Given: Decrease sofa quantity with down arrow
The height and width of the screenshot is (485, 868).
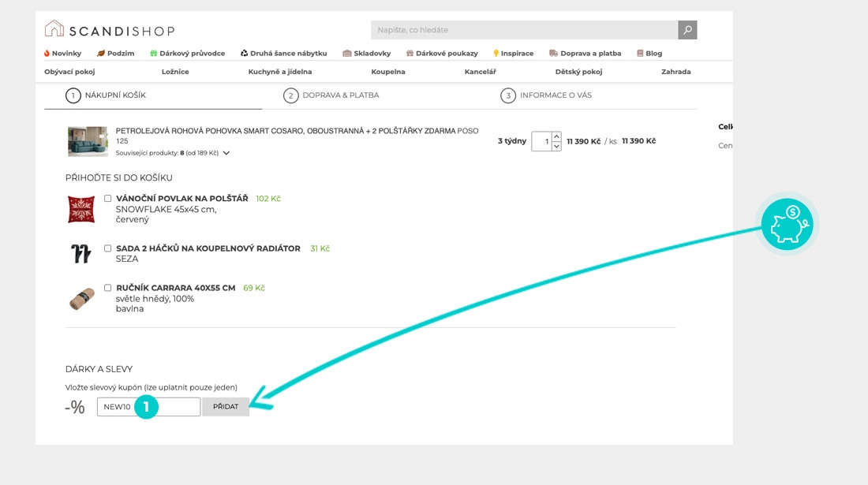Looking at the screenshot, I should point(556,147).
